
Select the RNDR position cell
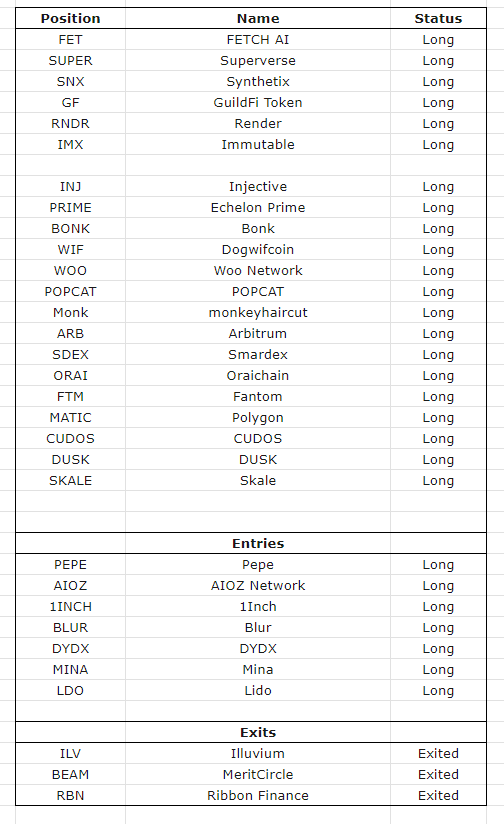pyautogui.click(x=70, y=123)
